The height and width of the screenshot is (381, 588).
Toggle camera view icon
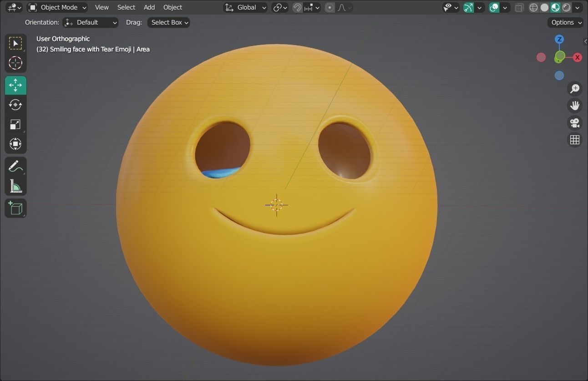point(575,123)
